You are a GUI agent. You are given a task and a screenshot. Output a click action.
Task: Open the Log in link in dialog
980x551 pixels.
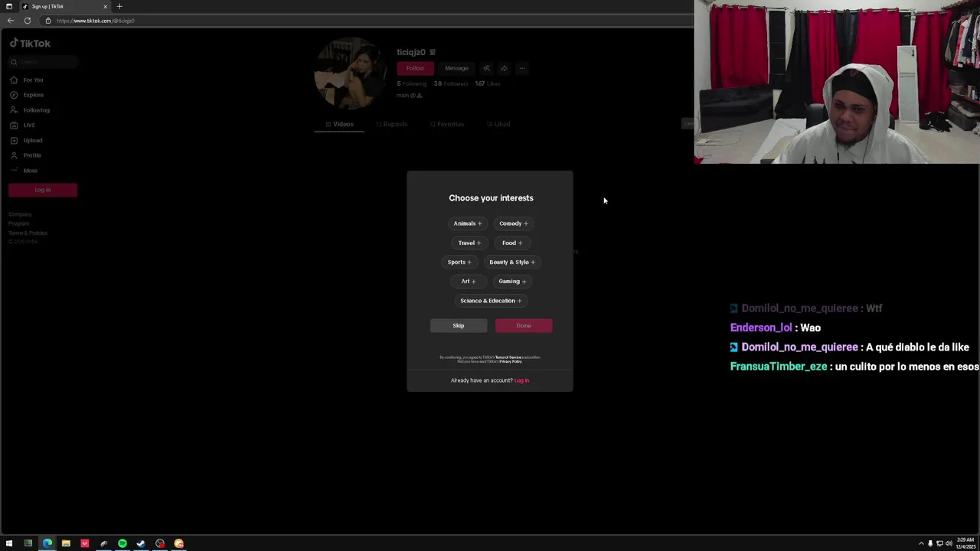tap(521, 380)
